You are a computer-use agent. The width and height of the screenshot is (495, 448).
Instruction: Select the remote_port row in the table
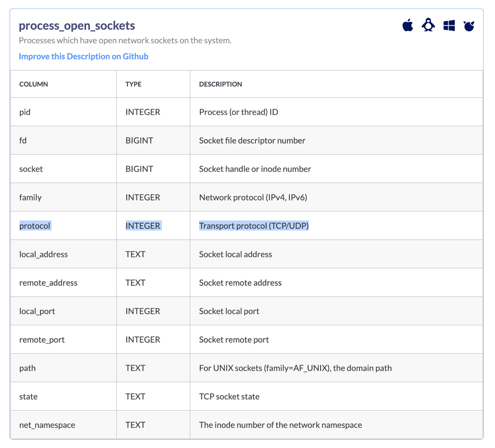[x=42, y=339]
